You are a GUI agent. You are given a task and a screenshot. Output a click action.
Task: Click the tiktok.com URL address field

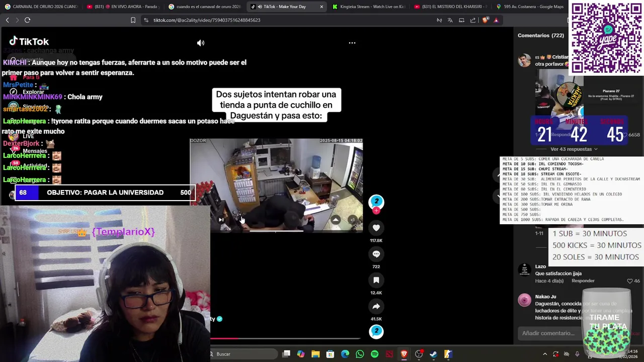pyautogui.click(x=206, y=20)
